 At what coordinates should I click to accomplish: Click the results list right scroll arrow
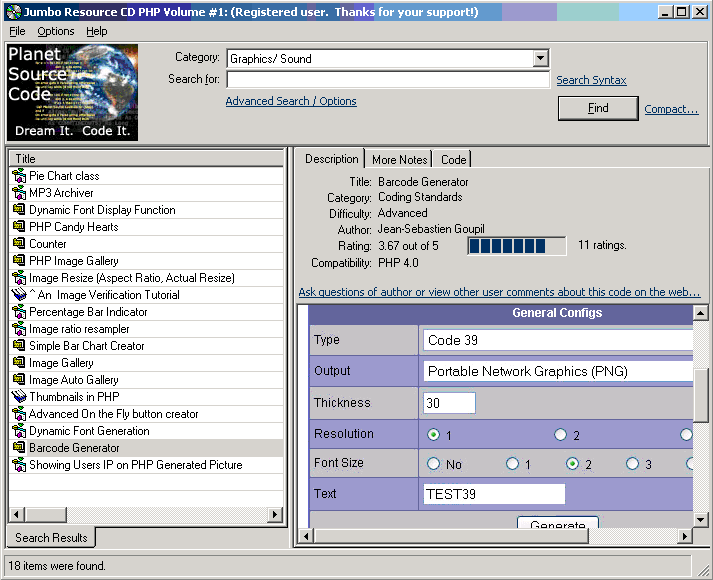pos(274,515)
